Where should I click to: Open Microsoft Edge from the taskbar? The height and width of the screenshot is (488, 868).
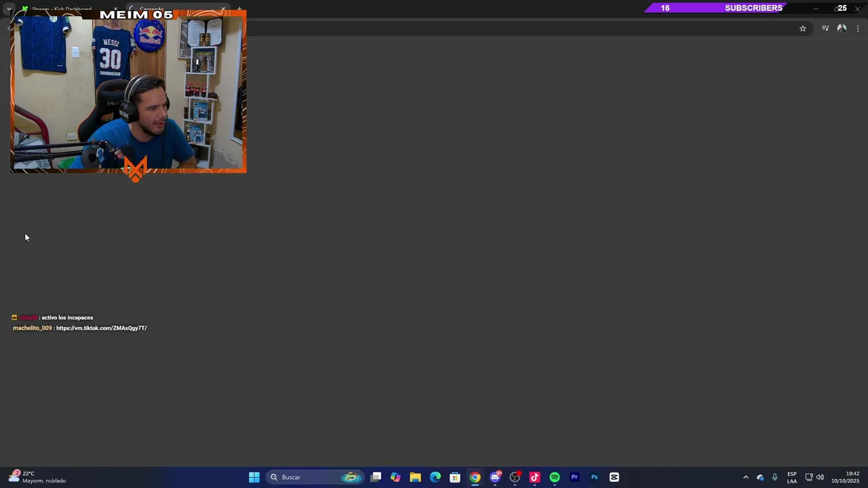click(x=435, y=477)
